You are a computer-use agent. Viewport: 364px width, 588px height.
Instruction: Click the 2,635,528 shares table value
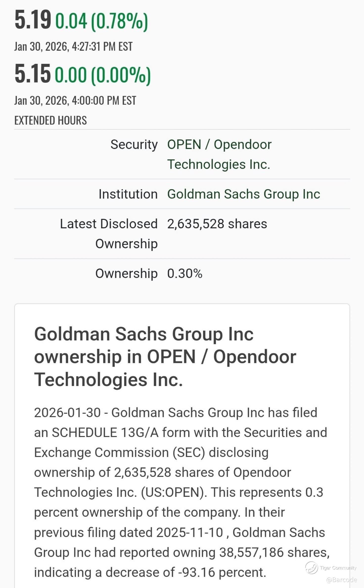217,224
